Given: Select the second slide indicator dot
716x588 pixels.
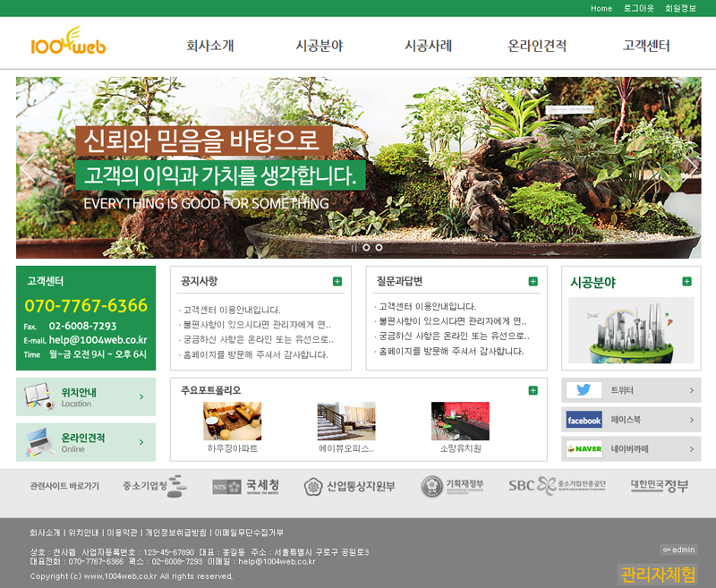Looking at the screenshot, I should [379, 247].
